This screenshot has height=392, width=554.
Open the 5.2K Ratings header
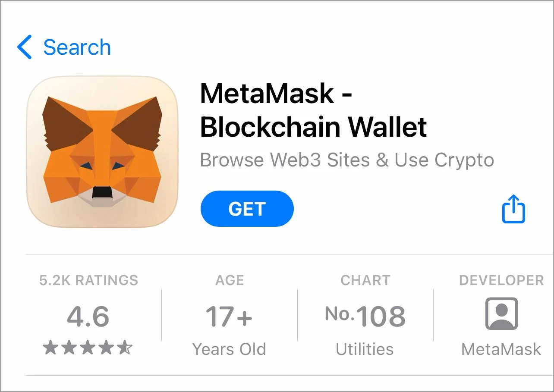pyautogui.click(x=88, y=280)
